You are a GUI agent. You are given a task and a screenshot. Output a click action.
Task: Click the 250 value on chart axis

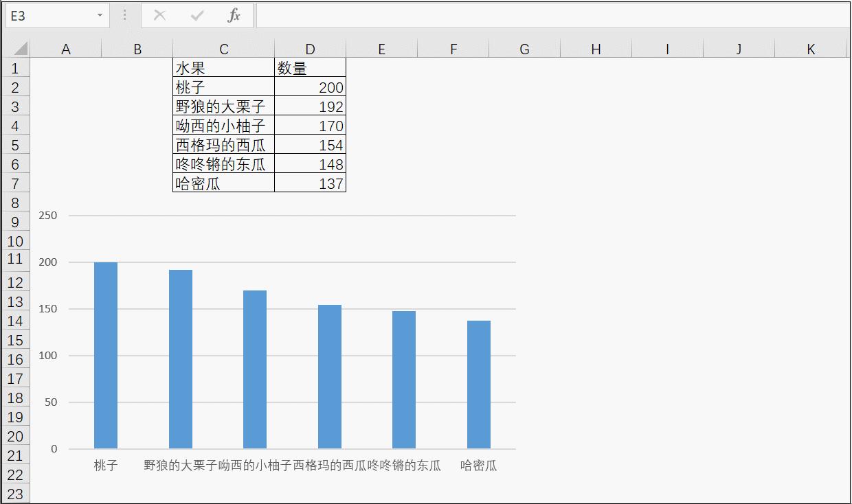tap(49, 216)
